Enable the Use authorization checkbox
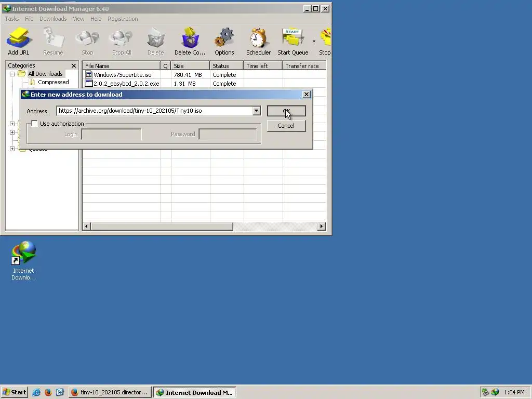The width and height of the screenshot is (532, 399). (34, 124)
